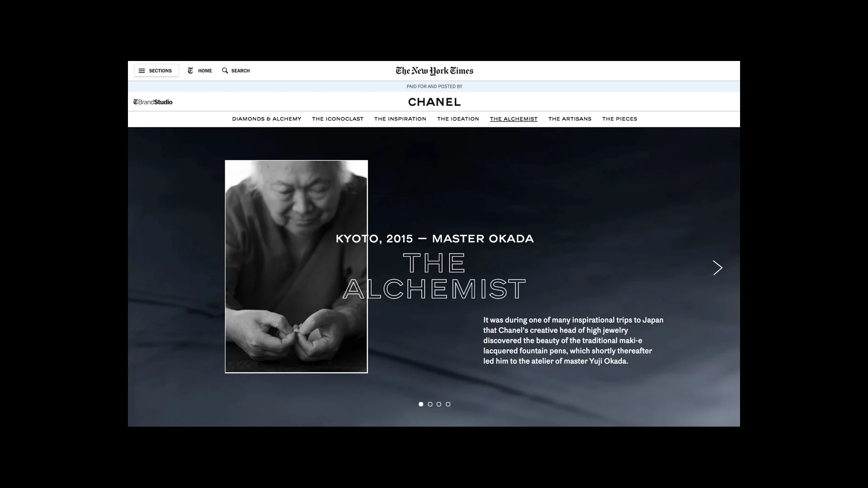Advance slideshow with the right arrow
This screenshot has height=488, width=868.
[717, 268]
